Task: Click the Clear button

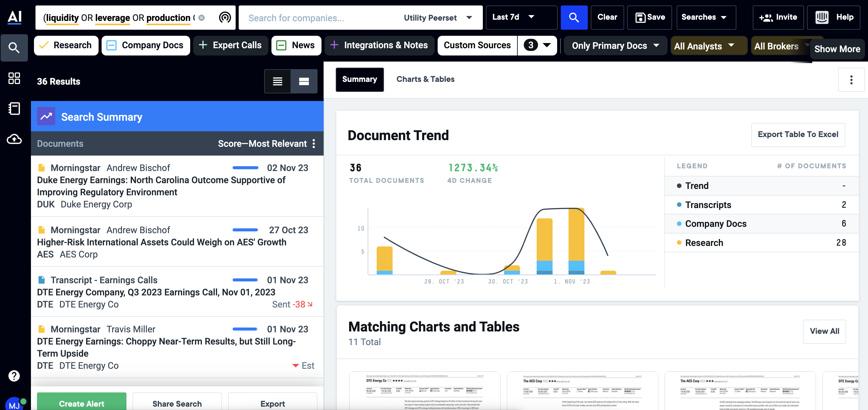Action: 607,17
